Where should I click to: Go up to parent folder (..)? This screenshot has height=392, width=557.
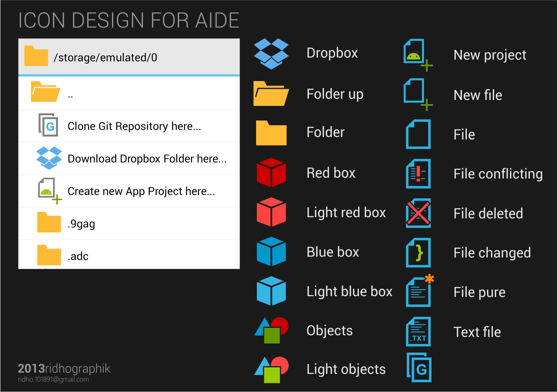pos(70,93)
